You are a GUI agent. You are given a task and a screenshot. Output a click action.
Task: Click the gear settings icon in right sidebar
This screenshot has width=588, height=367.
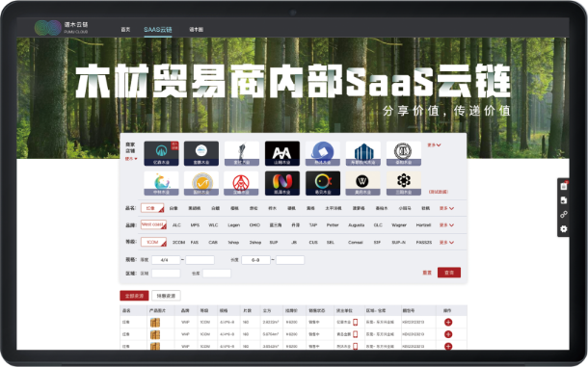(564, 229)
